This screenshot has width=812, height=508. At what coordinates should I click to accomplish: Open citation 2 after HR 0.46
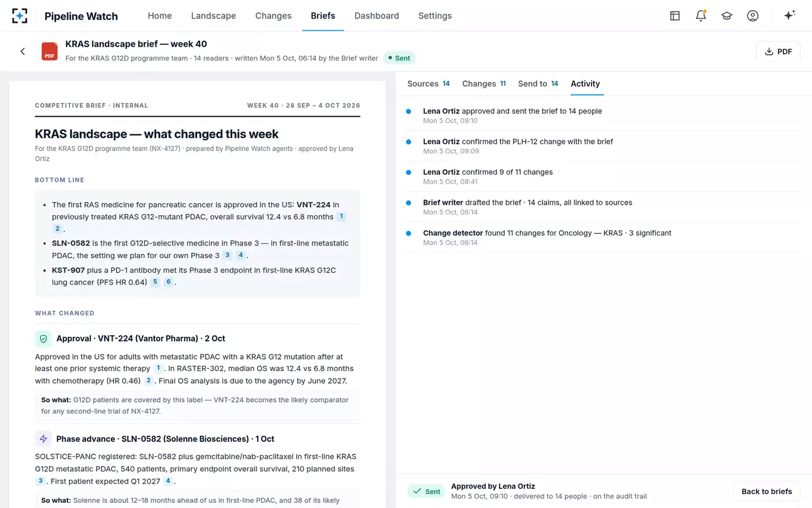point(148,381)
